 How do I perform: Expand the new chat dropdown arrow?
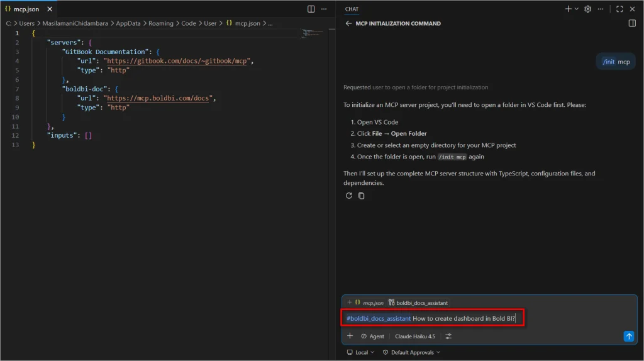(x=576, y=9)
